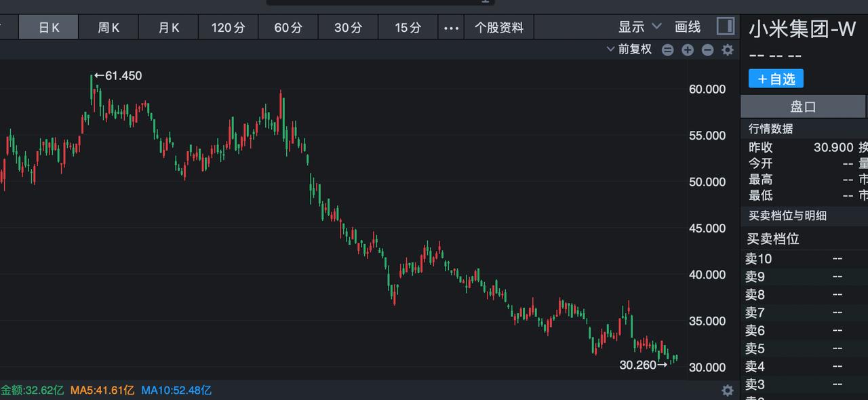Open more periods with the ellipsis icon
Screen dimensions: 868x400
coord(450,27)
